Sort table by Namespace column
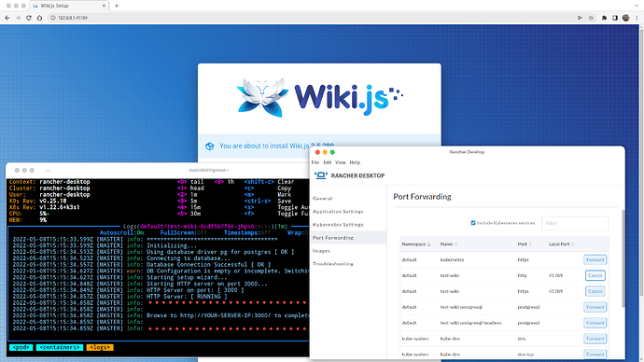 416,244
